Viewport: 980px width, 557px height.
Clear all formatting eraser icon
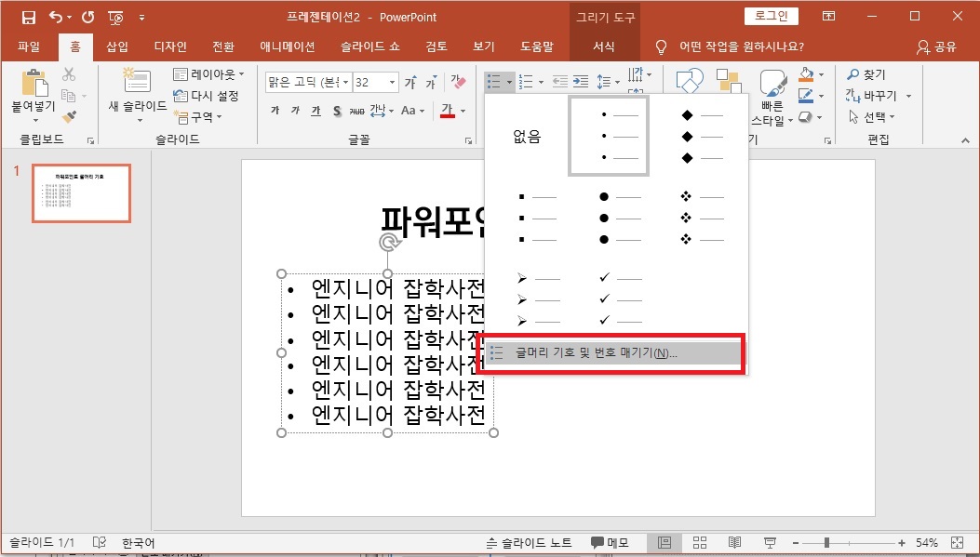[x=458, y=82]
